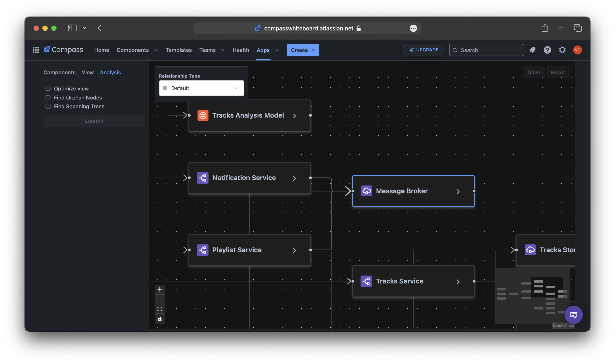Open the notifications icon in header
615x364 pixels.
[532, 50]
